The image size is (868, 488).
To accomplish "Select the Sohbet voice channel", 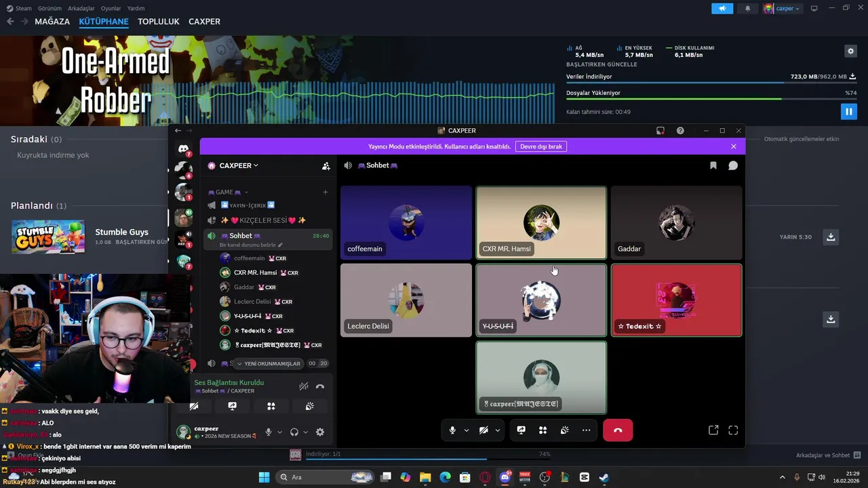I will (269, 236).
